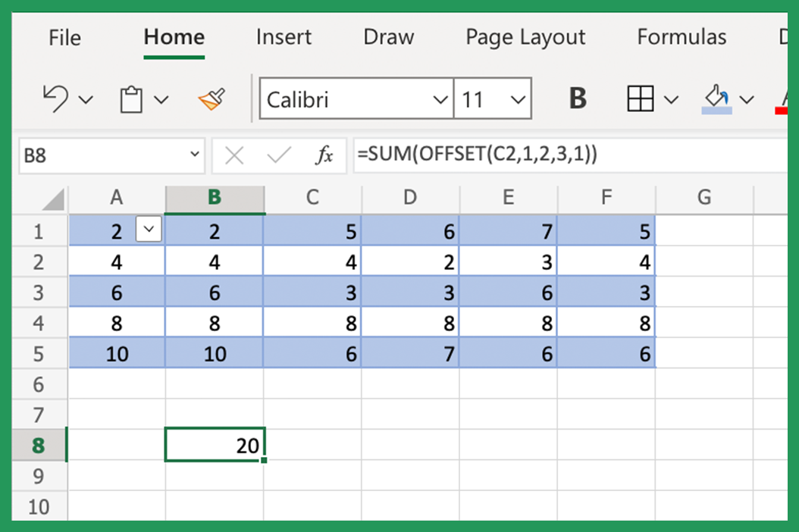799x532 pixels.
Task: Click the Undo arrow icon
Action: [x=55, y=99]
